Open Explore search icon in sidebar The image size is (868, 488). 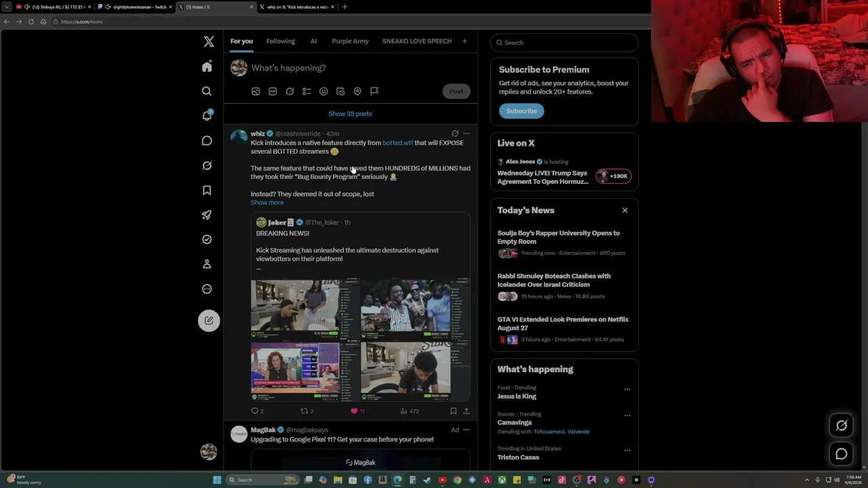pos(207,91)
